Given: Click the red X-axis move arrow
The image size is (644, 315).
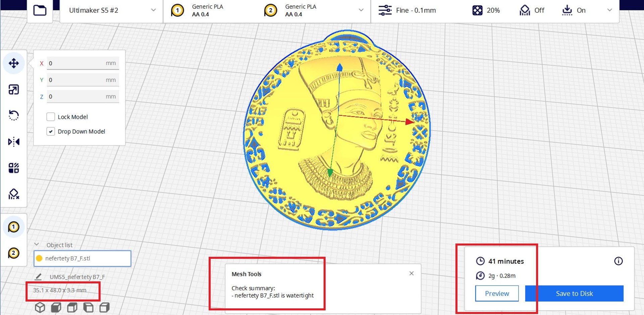Looking at the screenshot, I should 410,121.
